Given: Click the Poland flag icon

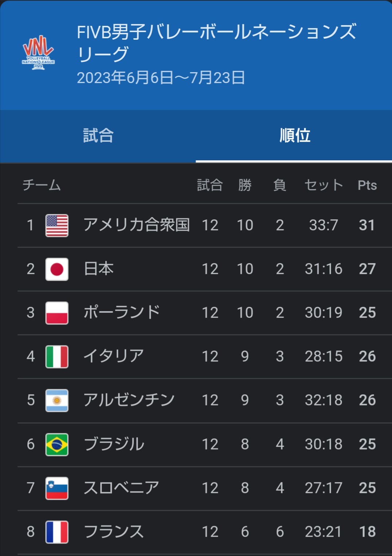Looking at the screenshot, I should point(57,313).
